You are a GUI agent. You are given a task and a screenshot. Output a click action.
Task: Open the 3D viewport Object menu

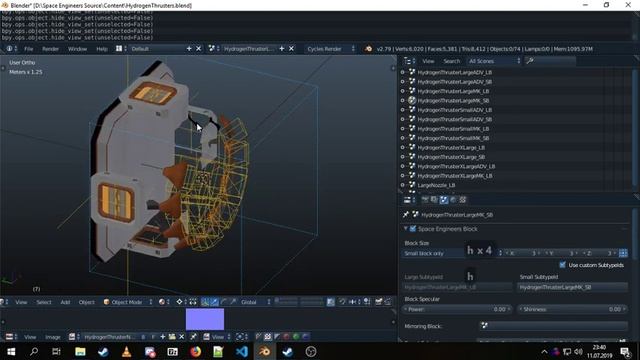(x=87, y=302)
